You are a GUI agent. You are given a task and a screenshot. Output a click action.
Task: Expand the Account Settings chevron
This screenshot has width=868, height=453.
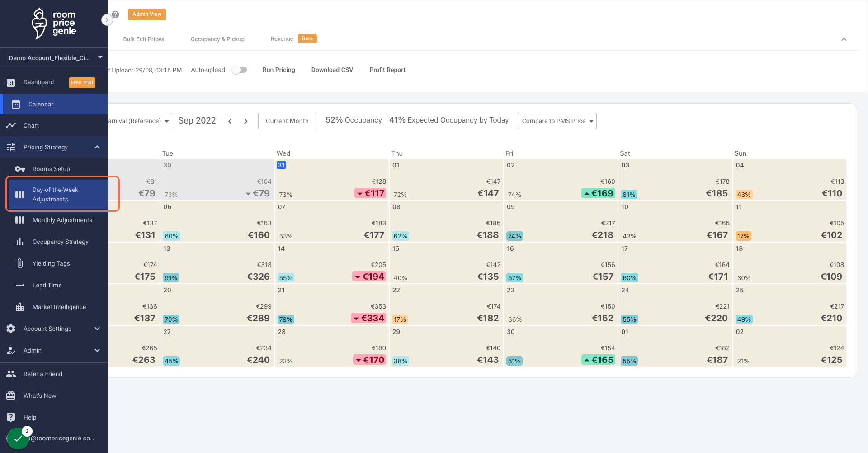click(x=97, y=329)
